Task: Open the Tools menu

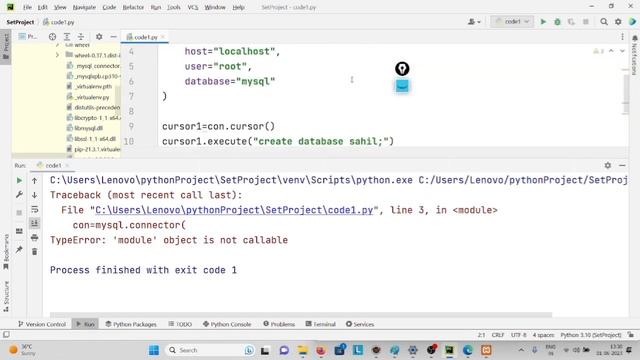Action: click(x=173, y=7)
